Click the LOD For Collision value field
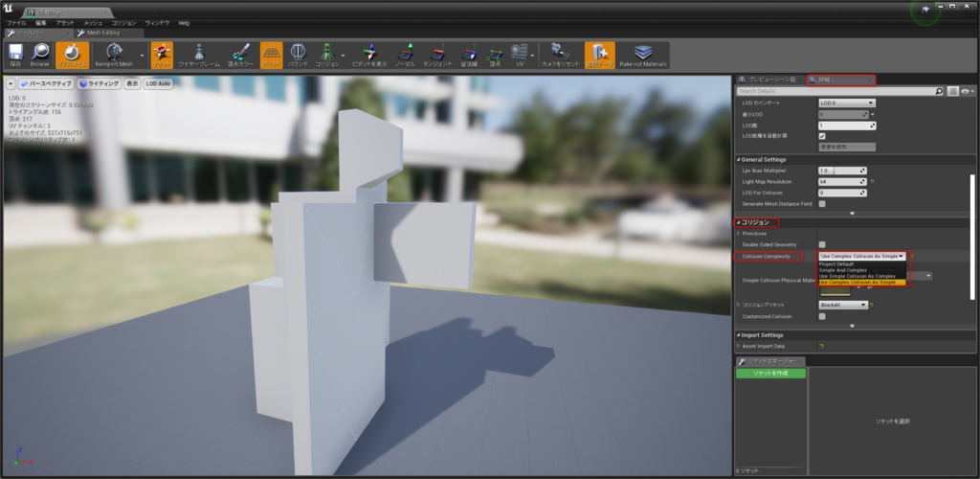The width and height of the screenshot is (980, 479). point(842,193)
